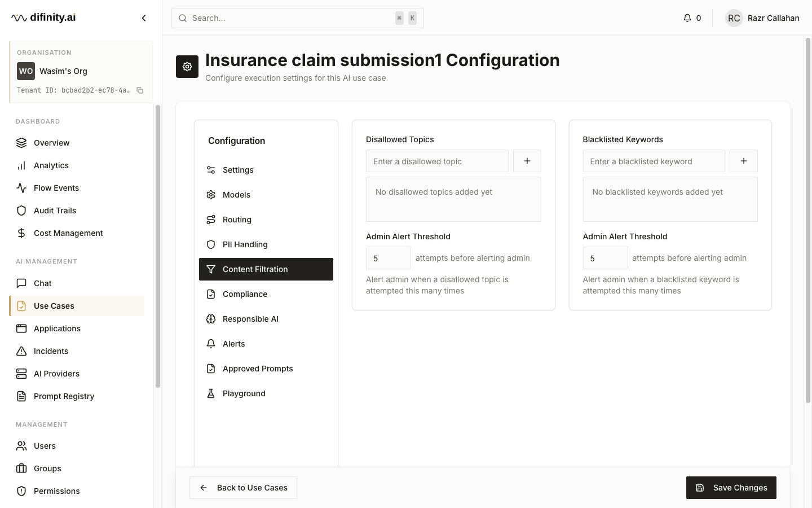Click Back to Use Cases
812x508 pixels.
[243, 488]
